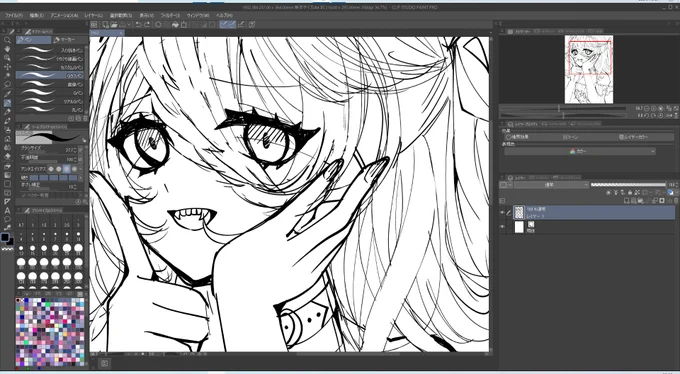The width and height of the screenshot is (680, 374).
Task: Click the layer opacity slider in Layer panel
Action: click(x=628, y=185)
